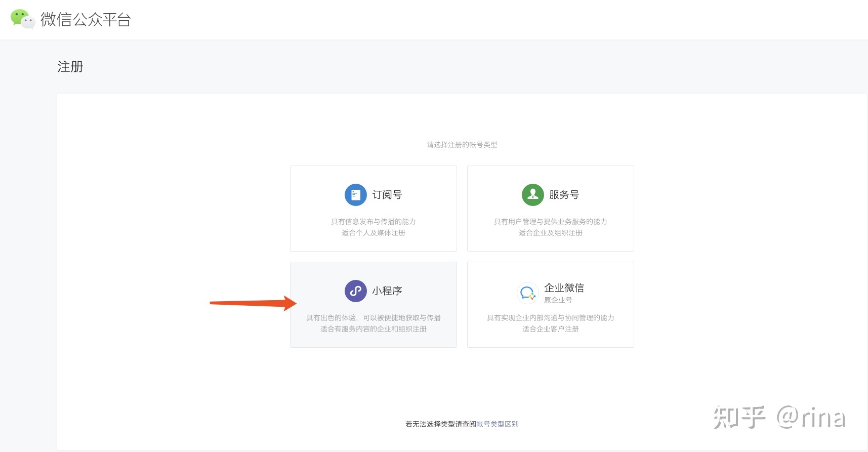Image resolution: width=868 pixels, height=452 pixels.
Task: Click the 请选择注册的帐号类型 prompt text
Action: [x=462, y=145]
